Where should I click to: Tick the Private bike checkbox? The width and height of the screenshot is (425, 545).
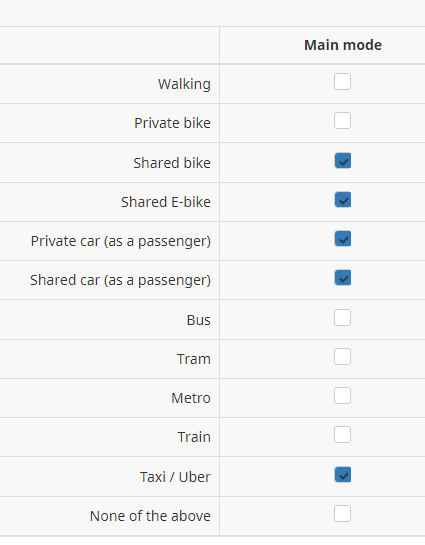342,121
